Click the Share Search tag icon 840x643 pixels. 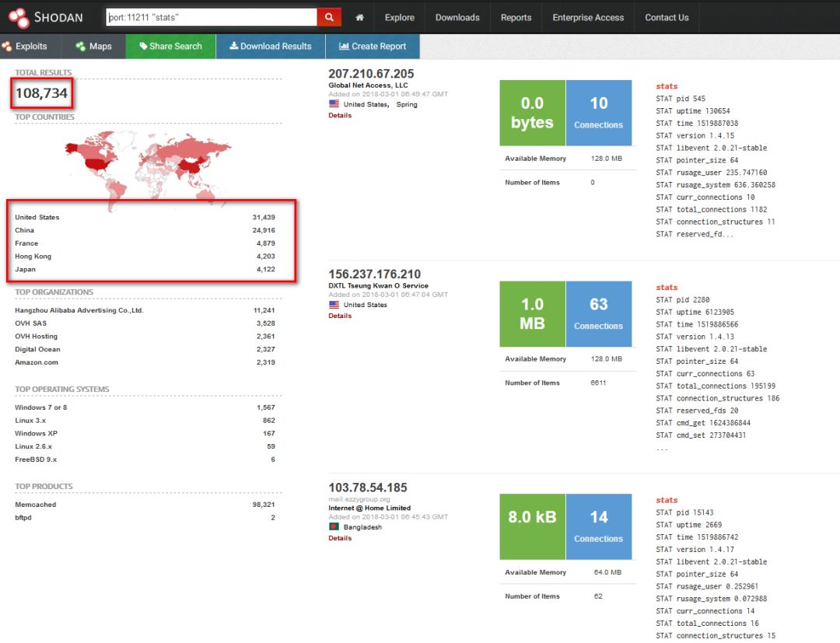pyautogui.click(x=143, y=46)
